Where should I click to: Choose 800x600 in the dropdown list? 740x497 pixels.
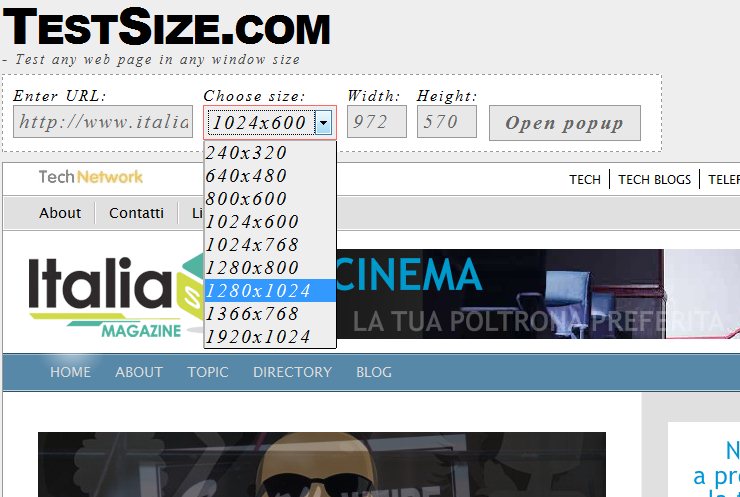coord(270,198)
